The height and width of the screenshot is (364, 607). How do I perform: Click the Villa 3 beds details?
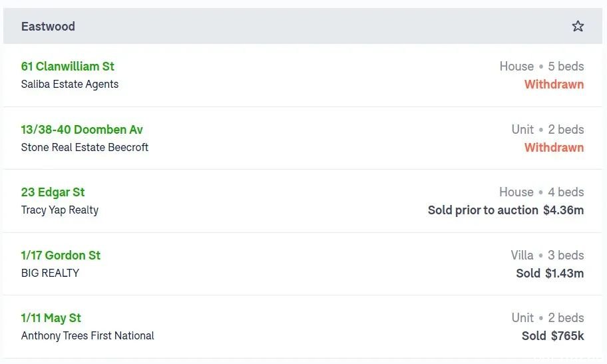point(547,256)
